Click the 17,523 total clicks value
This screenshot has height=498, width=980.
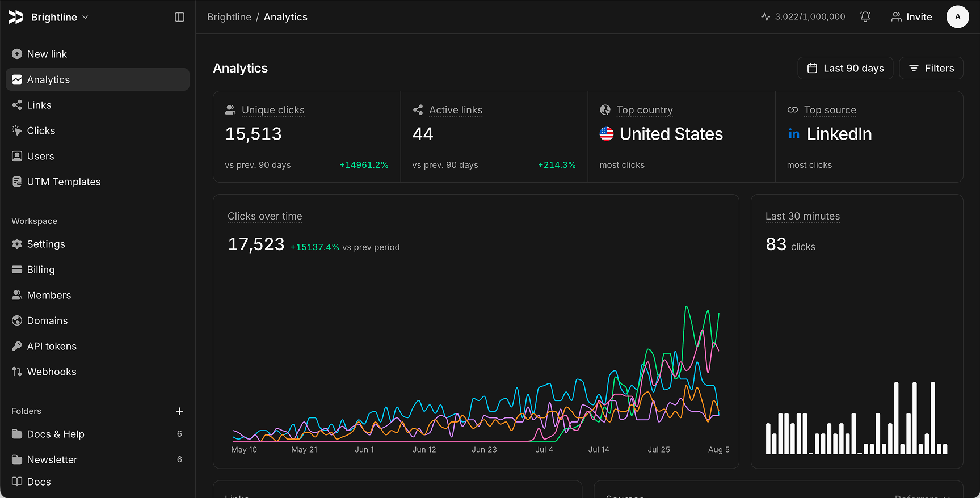256,244
